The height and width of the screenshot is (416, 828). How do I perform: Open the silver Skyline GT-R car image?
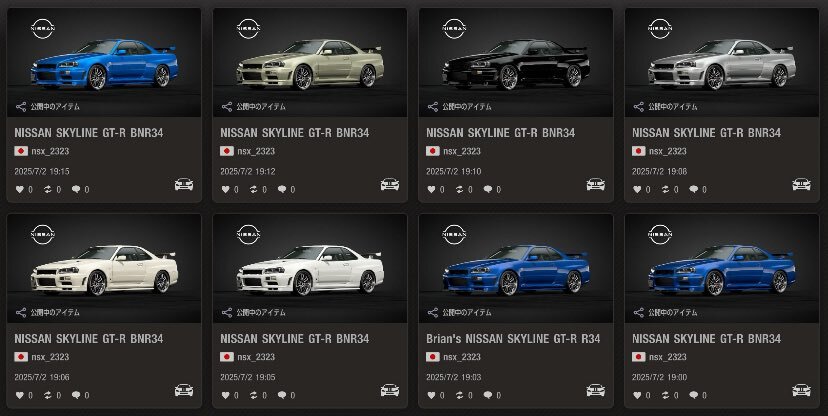click(721, 62)
